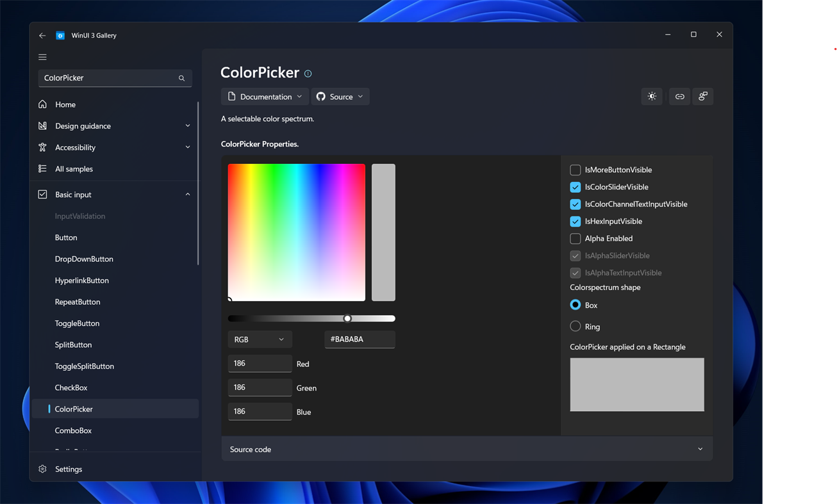Click the search magnifier in the ColorPicker box

coord(183,77)
